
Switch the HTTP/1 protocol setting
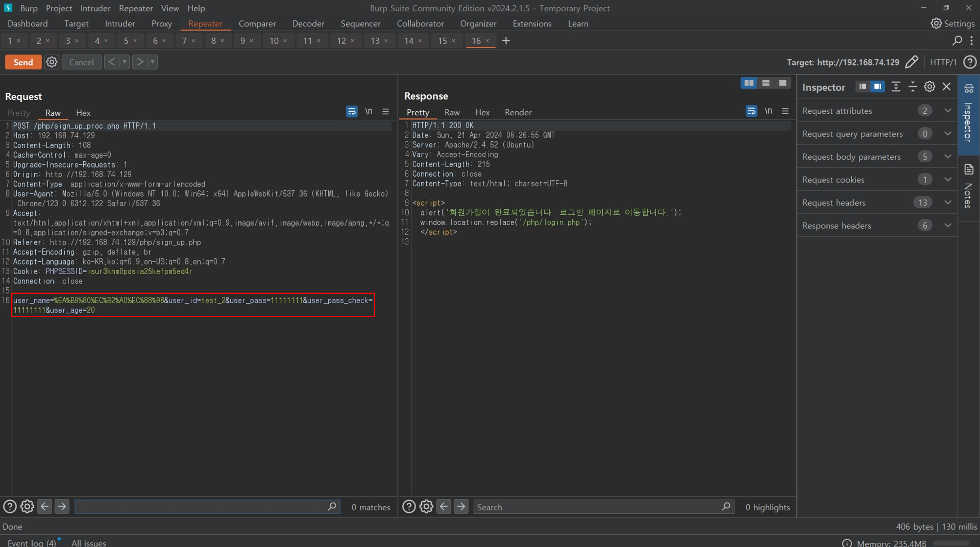click(x=943, y=62)
